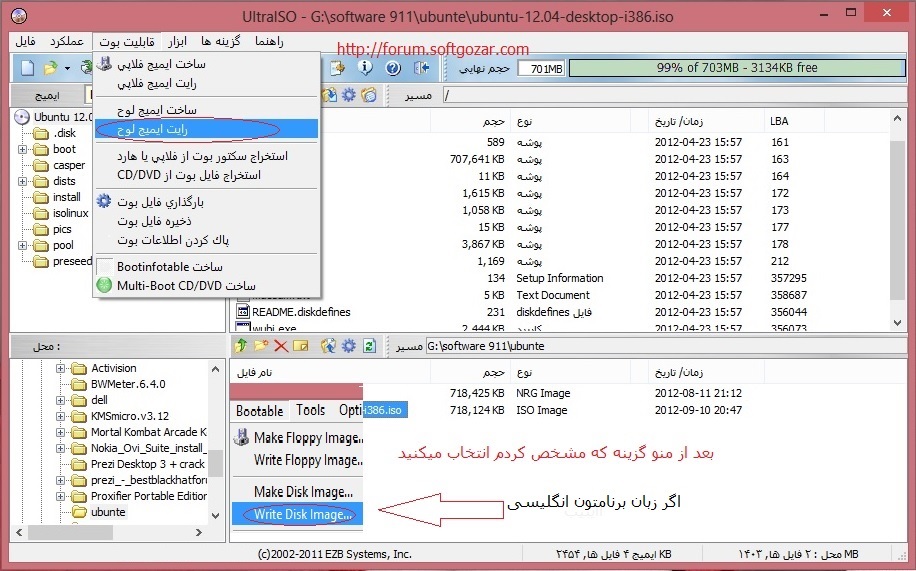Click the UltraISO app icon in title bar
Image resolution: width=916 pixels, height=571 pixels.
(19, 16)
